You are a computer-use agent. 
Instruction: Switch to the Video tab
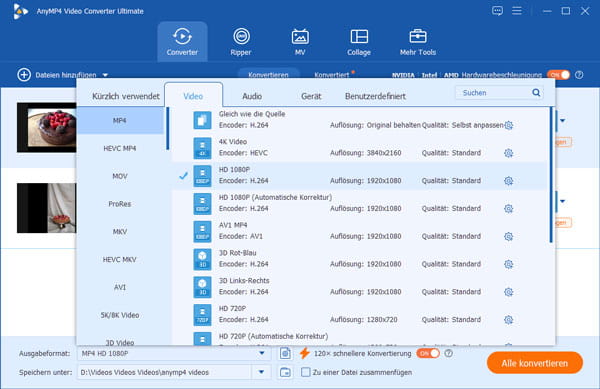coord(193,96)
